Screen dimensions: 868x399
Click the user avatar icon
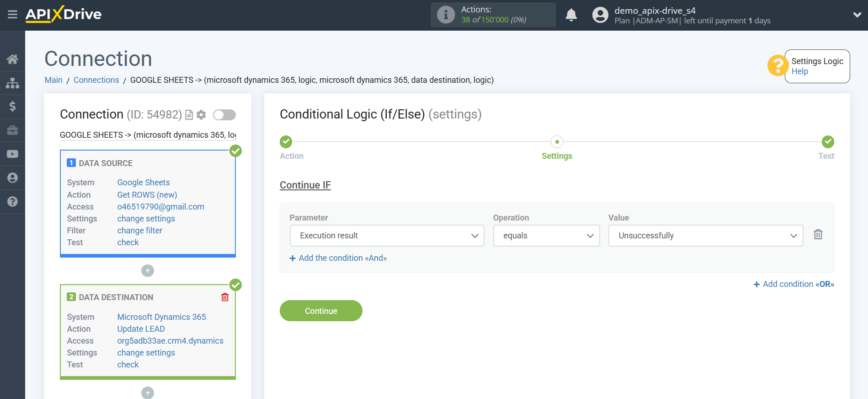click(600, 15)
